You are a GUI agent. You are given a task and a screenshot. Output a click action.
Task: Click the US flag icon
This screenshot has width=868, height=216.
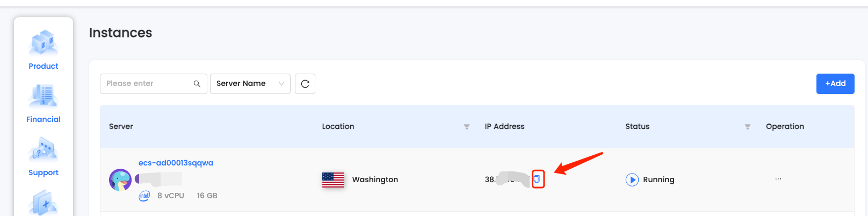pyautogui.click(x=333, y=179)
